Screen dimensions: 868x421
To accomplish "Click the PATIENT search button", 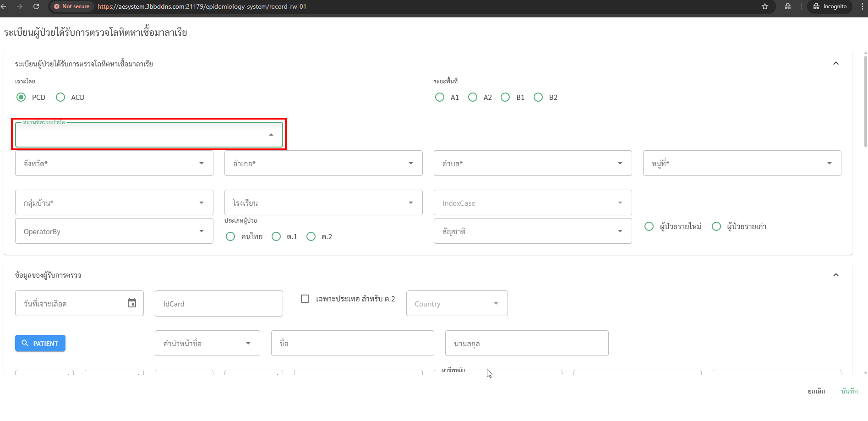I will 40,343.
